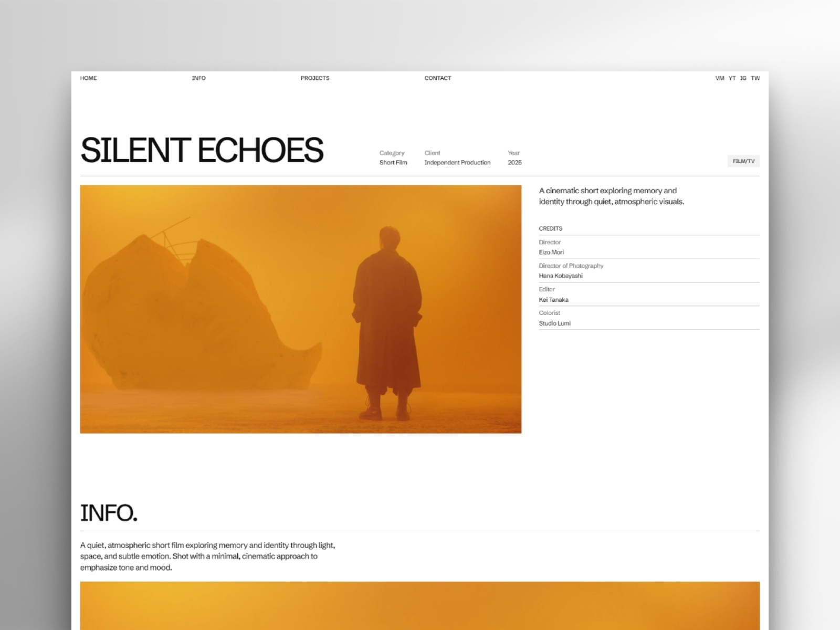Click the FILM/TV category tag
The width and height of the screenshot is (840, 630).
pyautogui.click(x=743, y=161)
